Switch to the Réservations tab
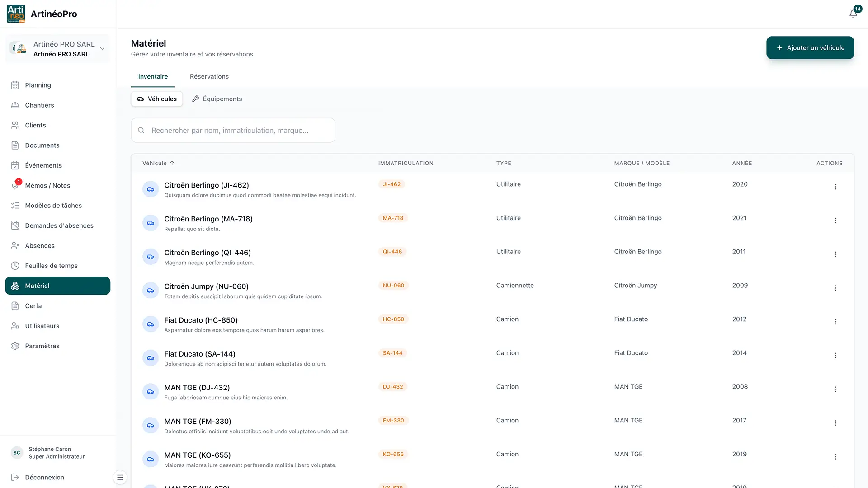 pyautogui.click(x=209, y=76)
